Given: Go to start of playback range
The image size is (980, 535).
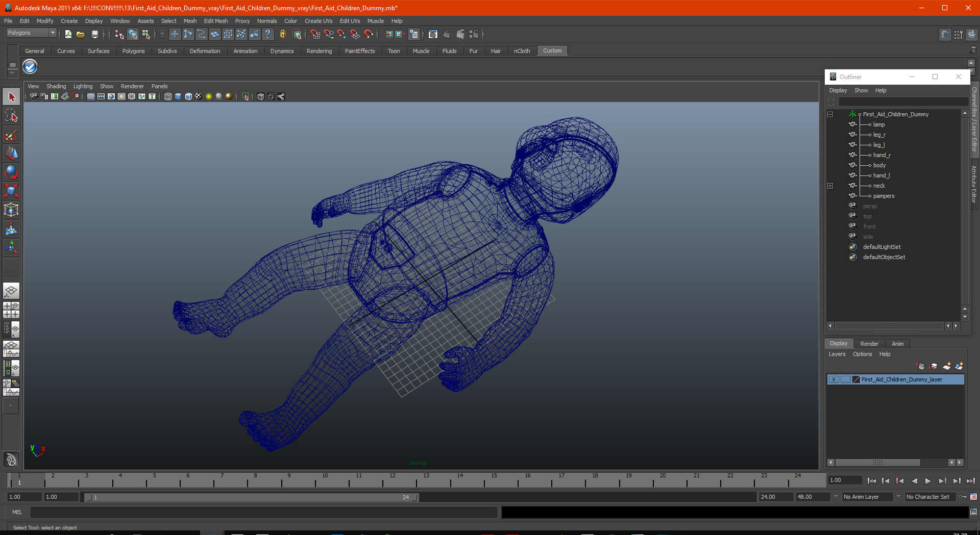Looking at the screenshot, I should tap(871, 481).
